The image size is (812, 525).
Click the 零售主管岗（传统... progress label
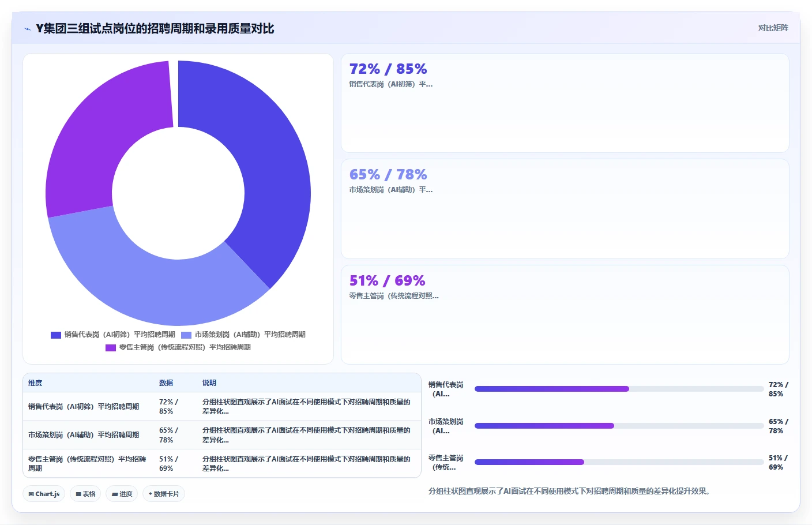click(446, 463)
